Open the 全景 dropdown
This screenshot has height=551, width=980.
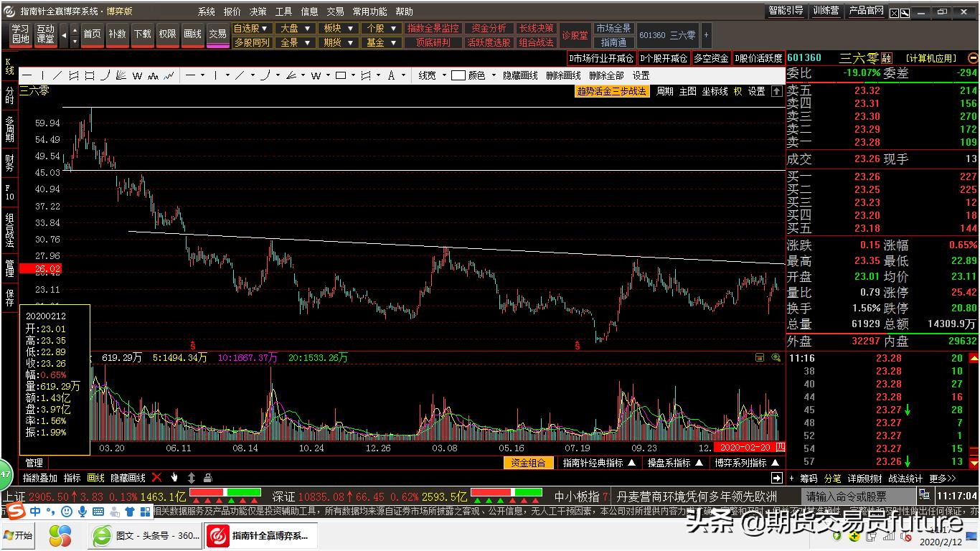[x=295, y=42]
